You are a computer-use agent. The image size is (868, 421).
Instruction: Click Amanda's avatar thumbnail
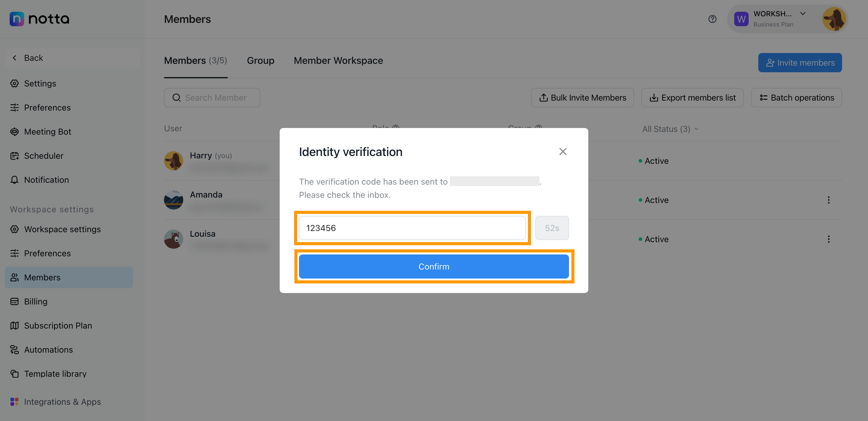pos(174,200)
